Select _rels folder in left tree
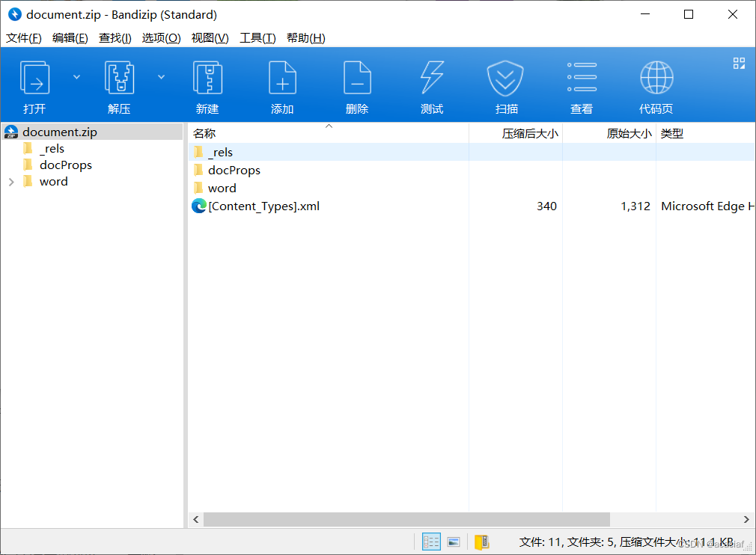Viewport: 756px width, 555px height. click(x=52, y=149)
